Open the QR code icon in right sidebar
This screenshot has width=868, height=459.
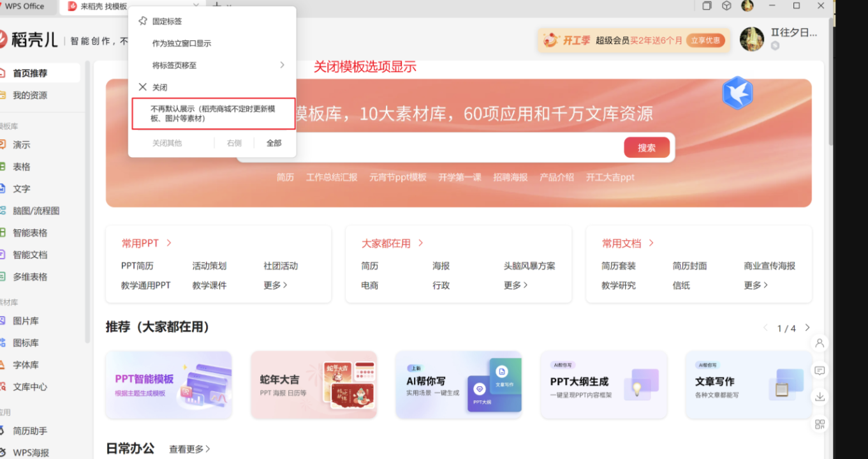click(x=820, y=425)
